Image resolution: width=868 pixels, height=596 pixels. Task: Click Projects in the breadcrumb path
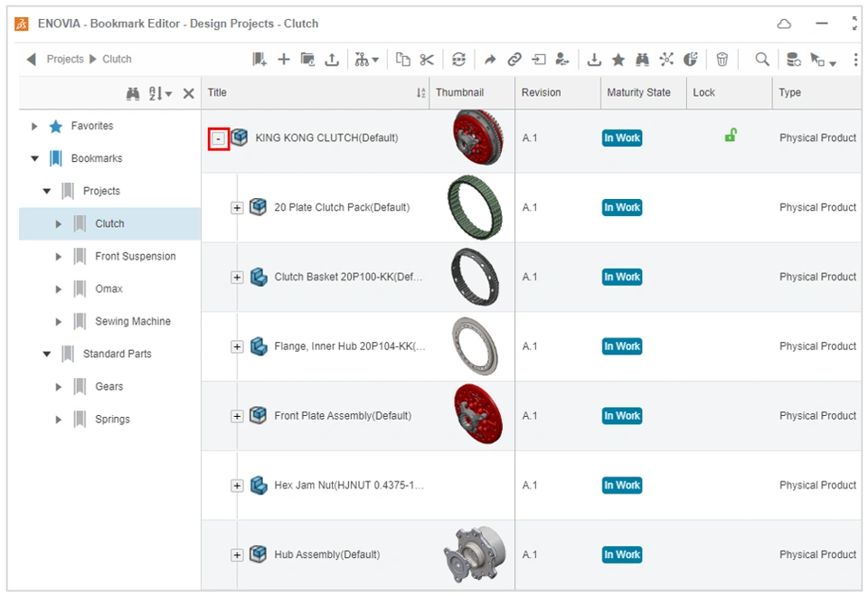point(65,59)
